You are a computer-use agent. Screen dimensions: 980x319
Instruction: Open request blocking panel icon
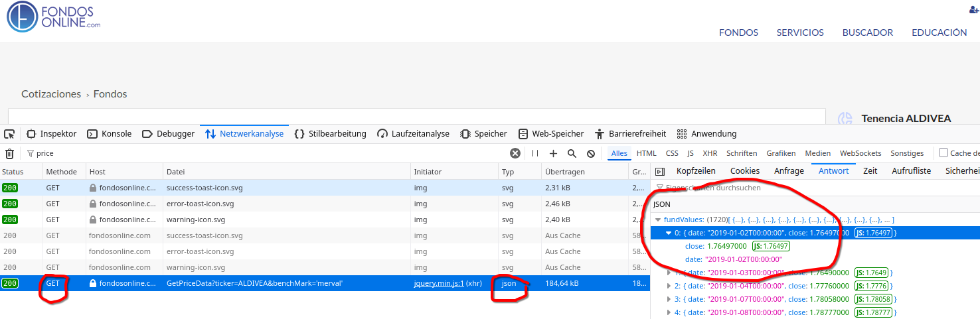590,153
